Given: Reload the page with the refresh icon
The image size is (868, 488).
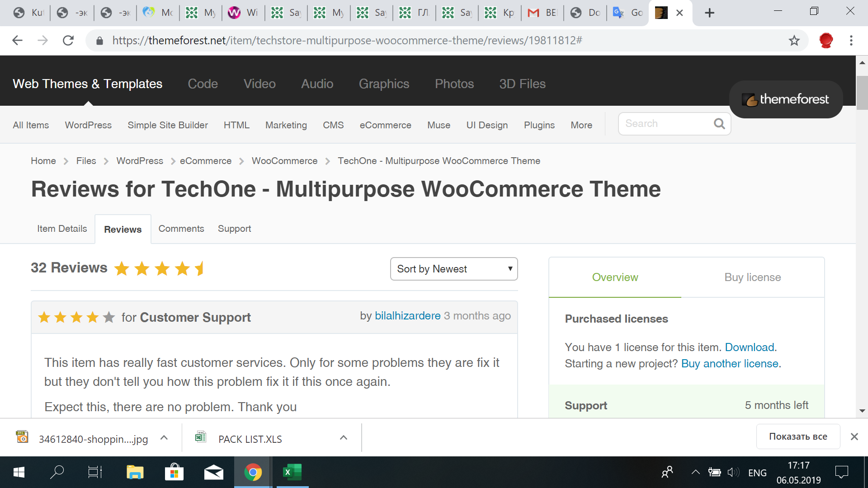Looking at the screenshot, I should [68, 41].
